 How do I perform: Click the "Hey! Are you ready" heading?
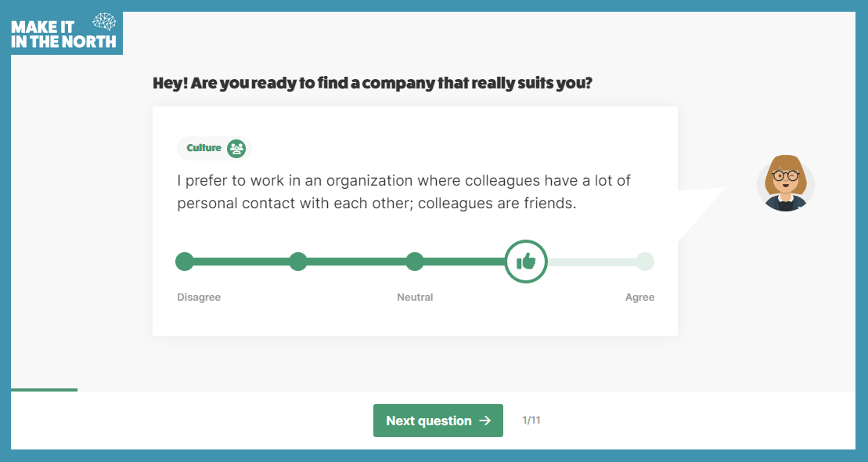click(373, 83)
